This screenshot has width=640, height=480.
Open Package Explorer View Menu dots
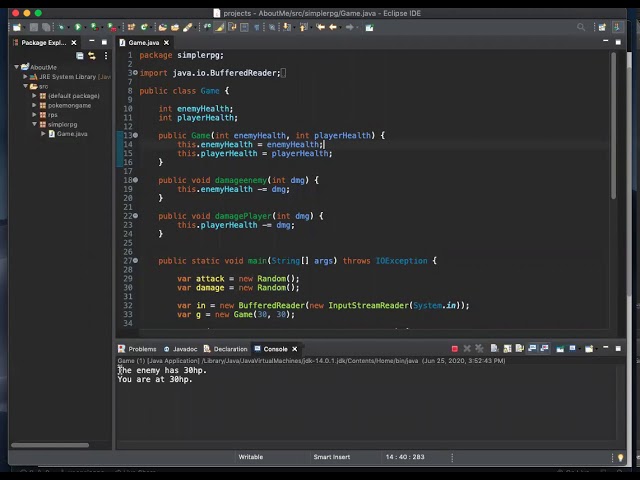tap(106, 56)
